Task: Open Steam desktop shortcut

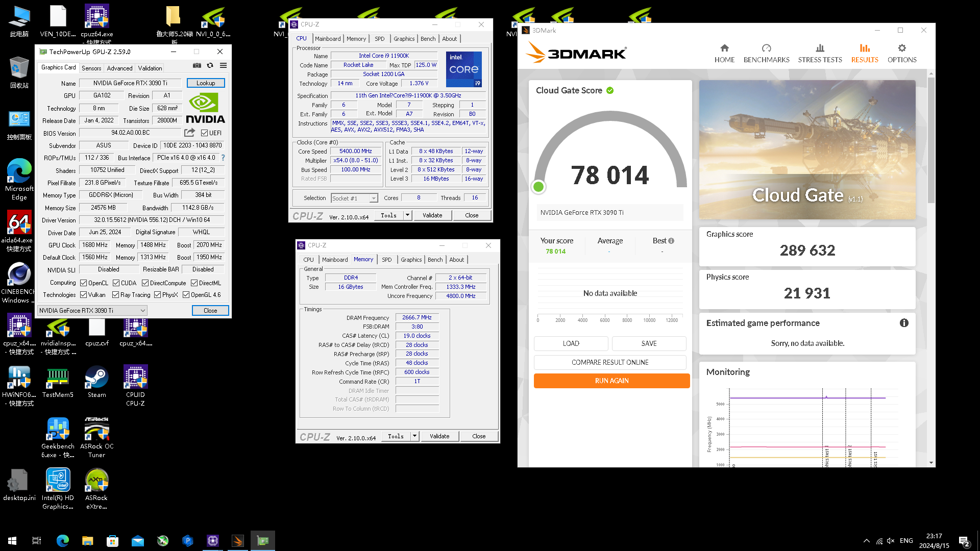Action: [96, 382]
